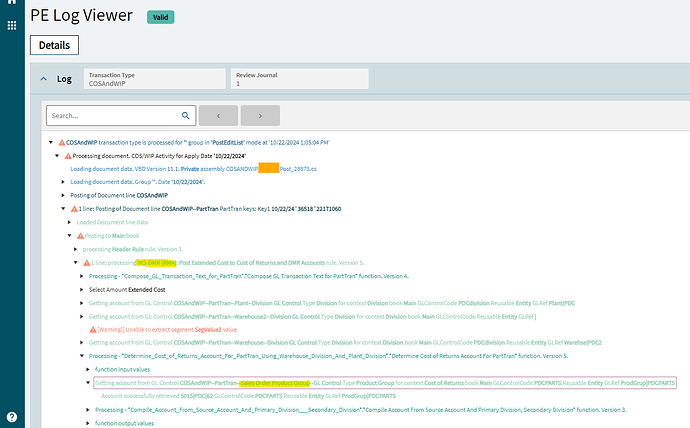
Task: Expand the function output values node
Action: [x=88, y=423]
